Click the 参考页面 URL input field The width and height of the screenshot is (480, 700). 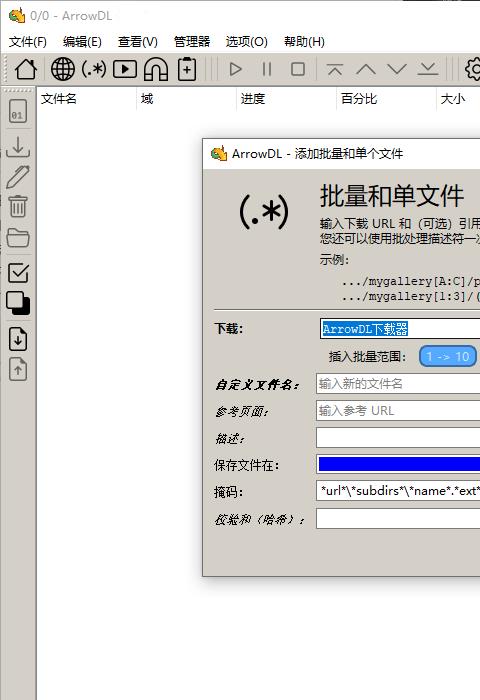pos(398,411)
